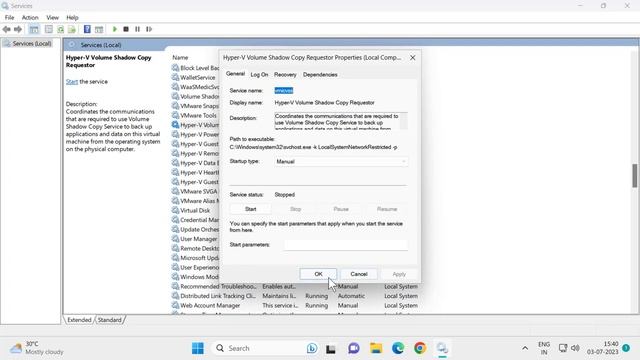The height and width of the screenshot is (360, 640).
Task: Click the Forward arrow toolbar icon
Action: [x=18, y=29]
